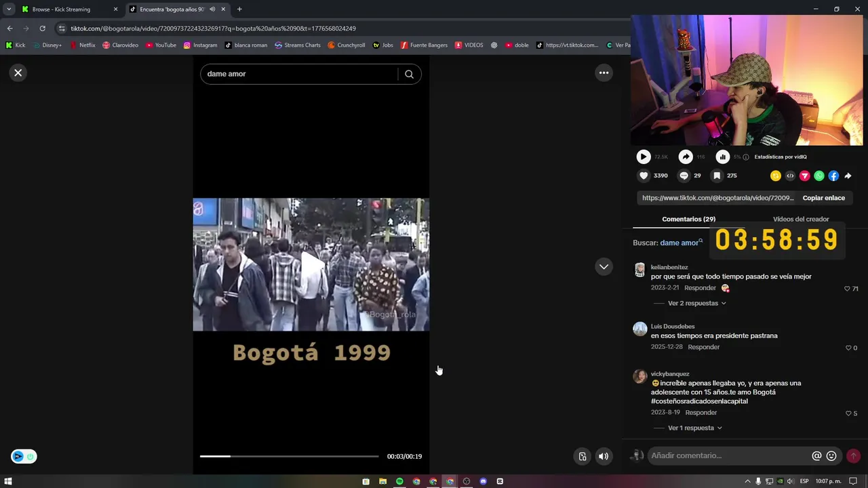
Task: Click Copiar enlace button
Action: [824, 198]
